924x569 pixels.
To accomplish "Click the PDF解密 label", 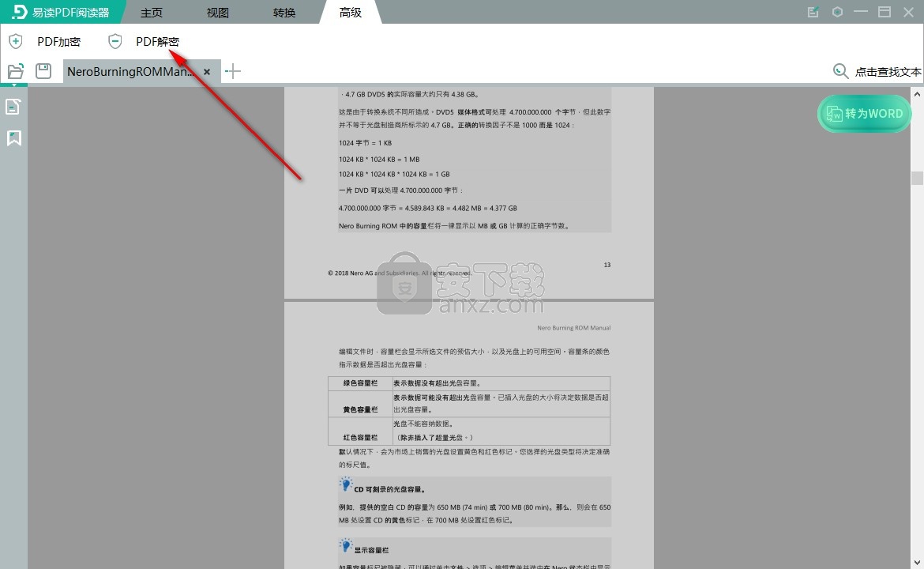I will pos(157,41).
